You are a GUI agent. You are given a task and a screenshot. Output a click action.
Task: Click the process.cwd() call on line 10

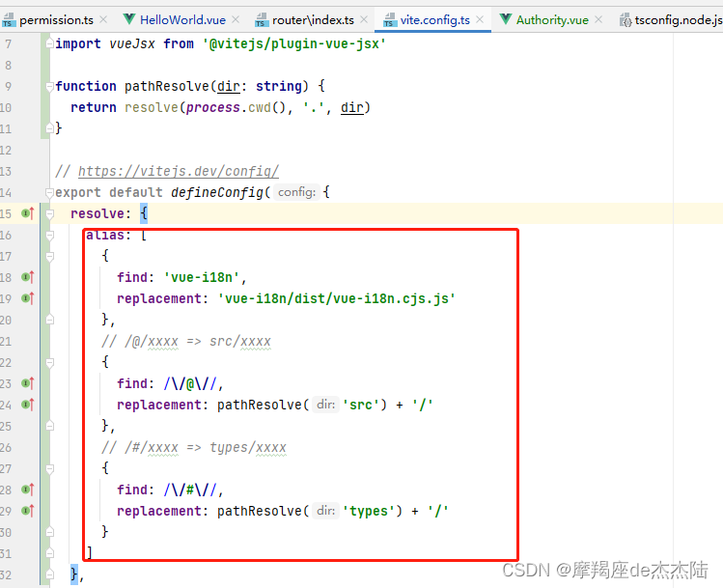click(236, 107)
